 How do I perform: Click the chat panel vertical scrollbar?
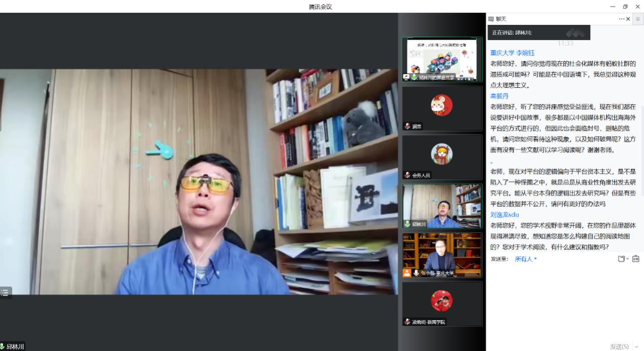[642, 152]
